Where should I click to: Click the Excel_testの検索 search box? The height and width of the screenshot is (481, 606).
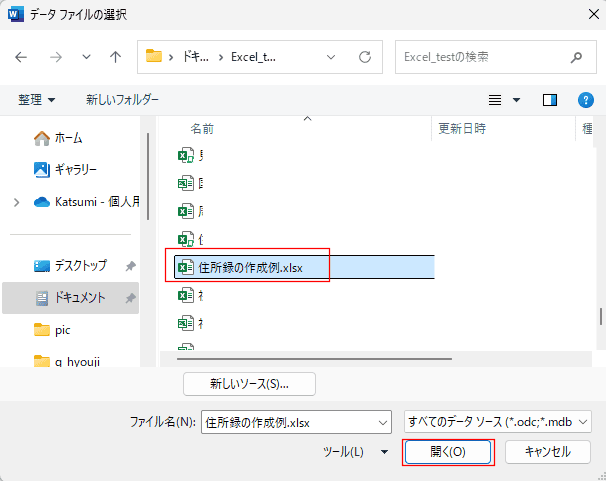point(480,57)
